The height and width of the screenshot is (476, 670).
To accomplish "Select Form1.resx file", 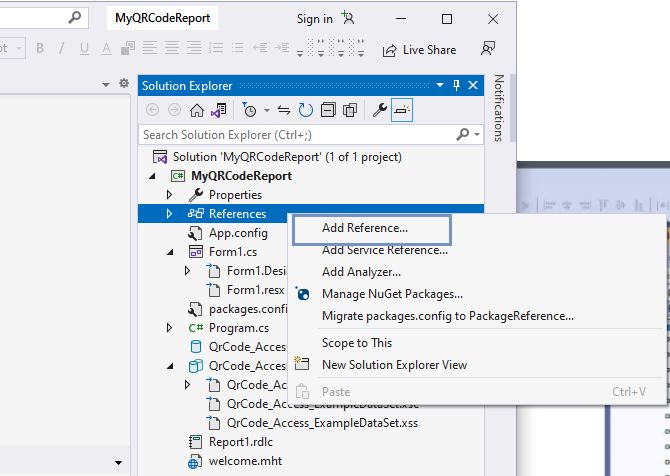I will pyautogui.click(x=256, y=290).
